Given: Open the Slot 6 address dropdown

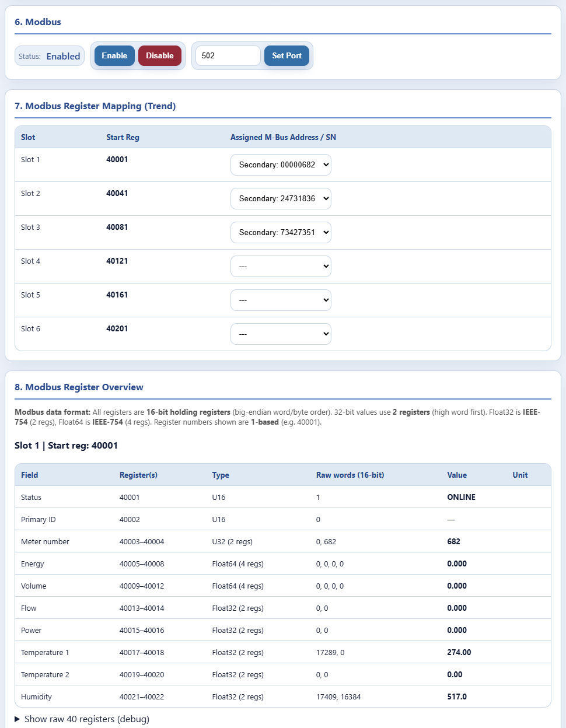Looking at the screenshot, I should pos(281,334).
